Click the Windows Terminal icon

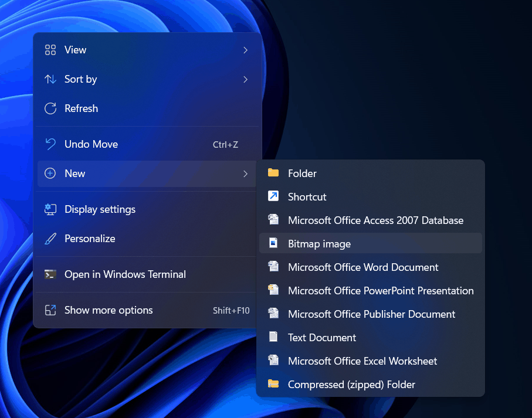coord(50,274)
